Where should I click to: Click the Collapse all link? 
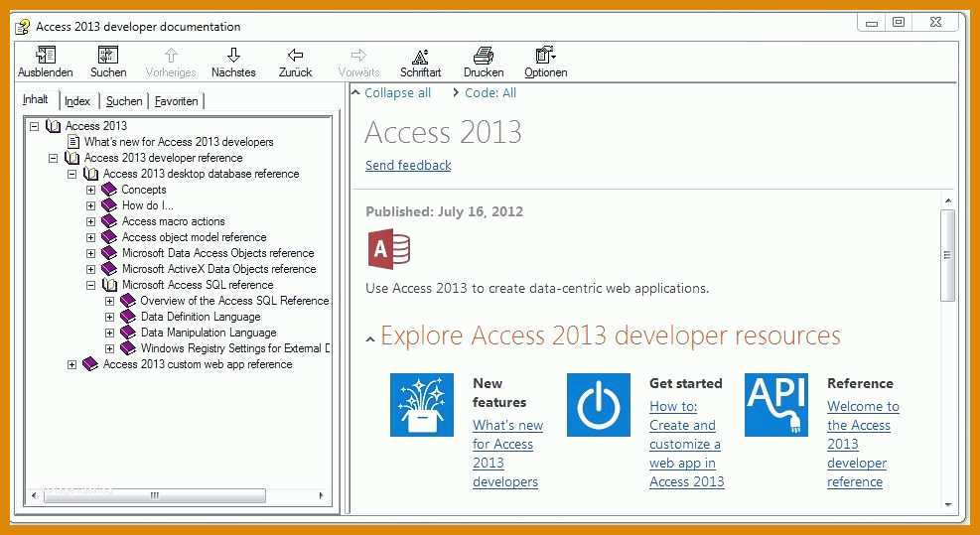[x=397, y=92]
